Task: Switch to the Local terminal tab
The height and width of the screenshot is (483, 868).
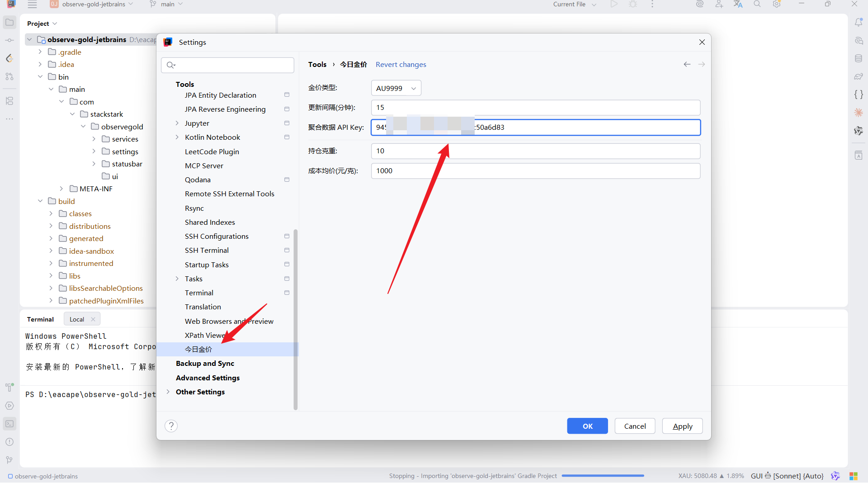Action: 77,319
